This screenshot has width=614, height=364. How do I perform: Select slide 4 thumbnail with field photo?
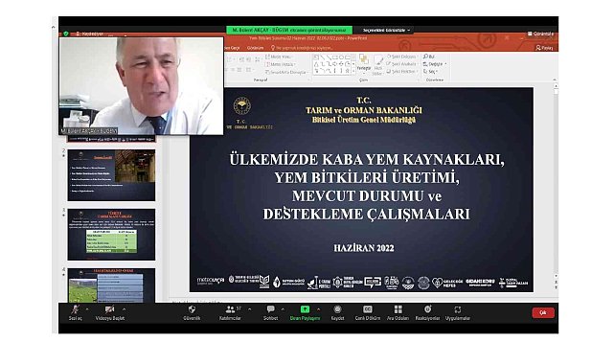[111, 284]
